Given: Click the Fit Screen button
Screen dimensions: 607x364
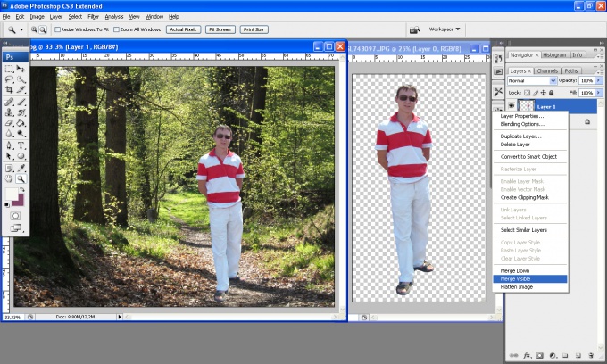Looking at the screenshot, I should (220, 29).
